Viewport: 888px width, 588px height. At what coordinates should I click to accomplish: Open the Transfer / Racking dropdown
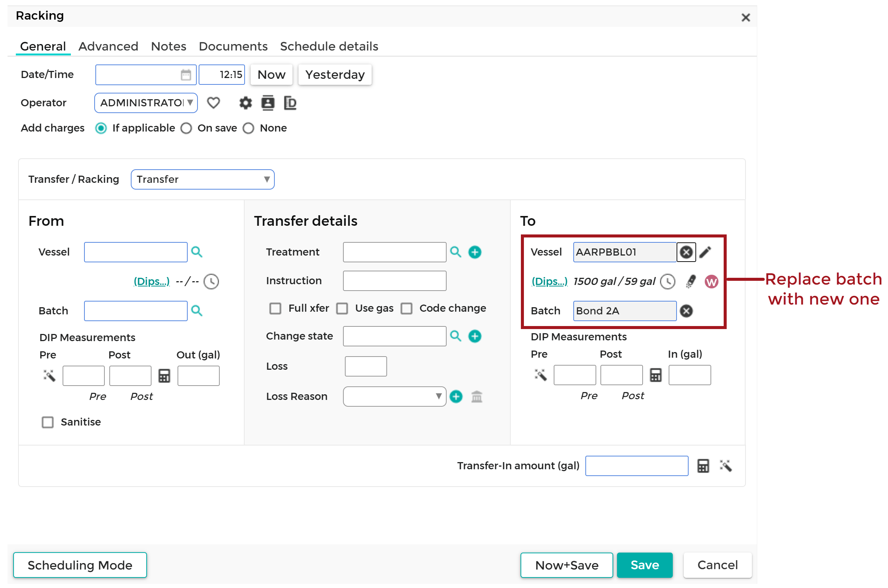click(202, 179)
